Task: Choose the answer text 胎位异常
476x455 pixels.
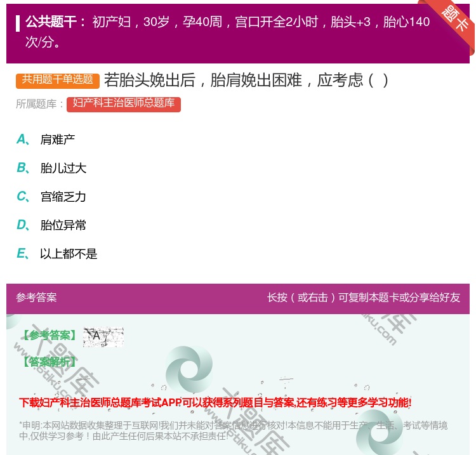Action: (63, 225)
